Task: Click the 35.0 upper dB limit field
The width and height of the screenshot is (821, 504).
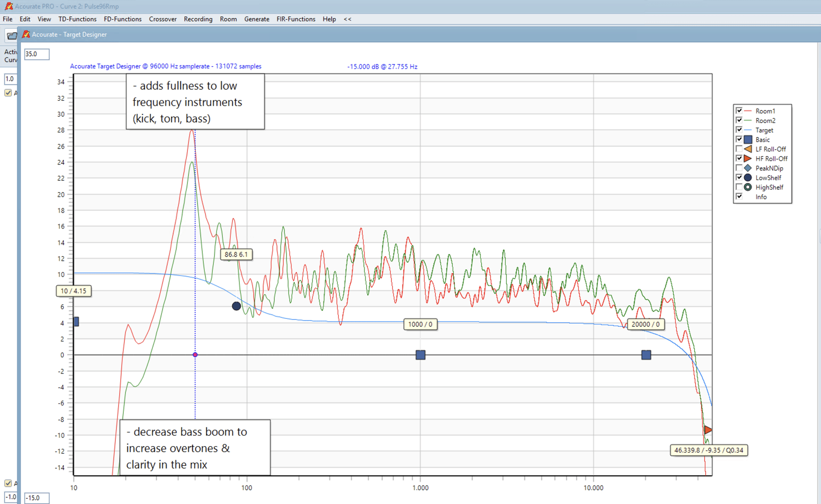Action: coord(37,54)
